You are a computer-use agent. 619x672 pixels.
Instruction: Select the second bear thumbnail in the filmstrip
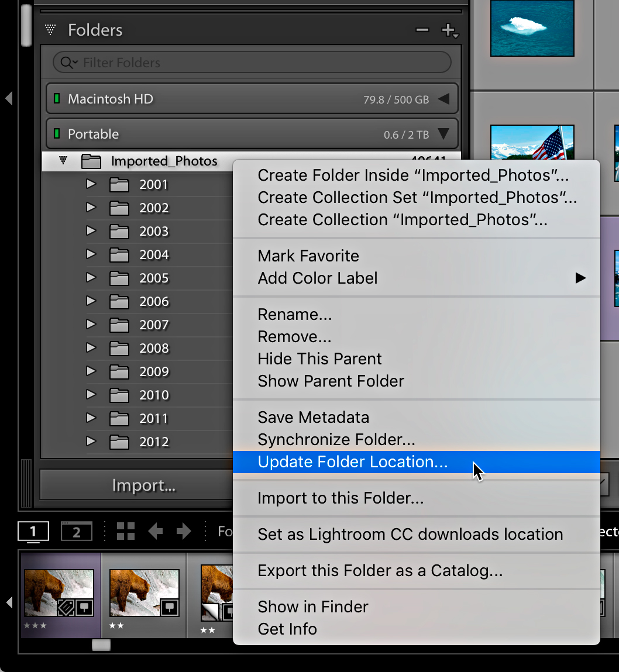(x=144, y=593)
